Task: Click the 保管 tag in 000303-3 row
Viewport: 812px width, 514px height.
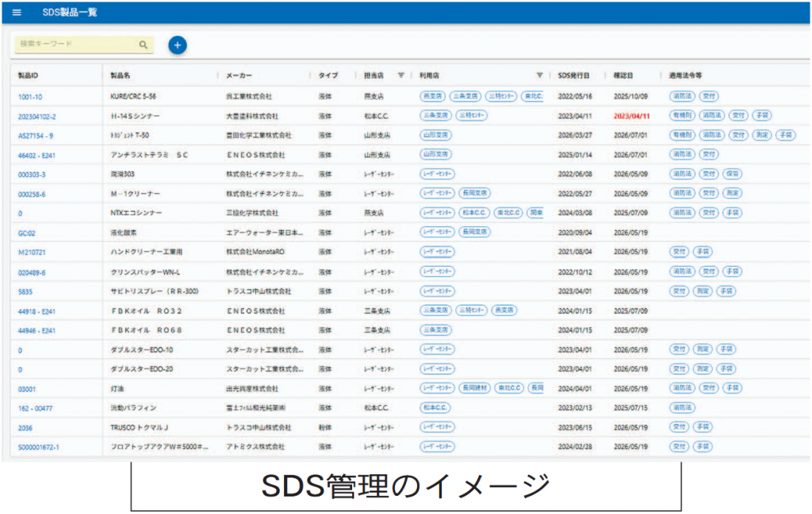Action: 732,174
